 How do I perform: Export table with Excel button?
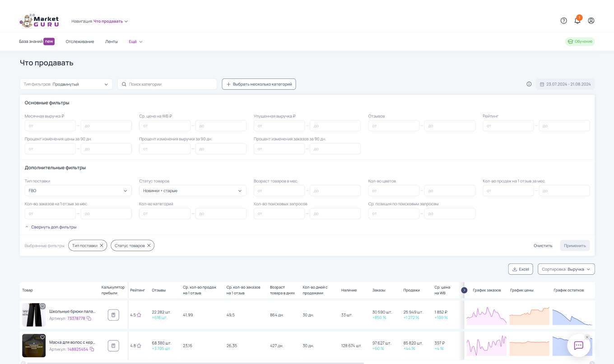[x=521, y=269]
